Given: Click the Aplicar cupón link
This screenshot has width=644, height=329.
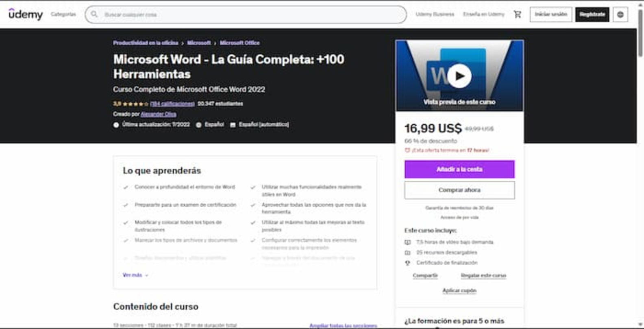Looking at the screenshot, I should click(459, 290).
